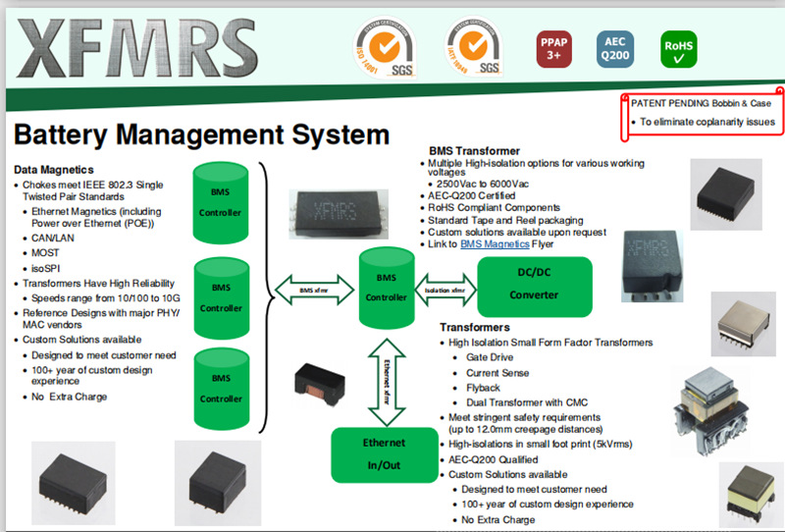Click the ISO 14001 SGS certification badge
The image size is (785, 532).
click(385, 47)
